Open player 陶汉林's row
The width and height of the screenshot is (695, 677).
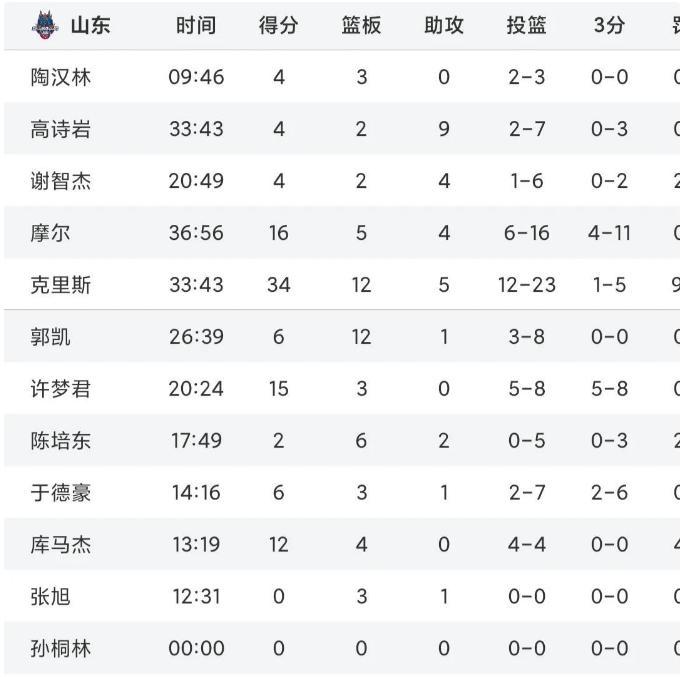[342, 77]
